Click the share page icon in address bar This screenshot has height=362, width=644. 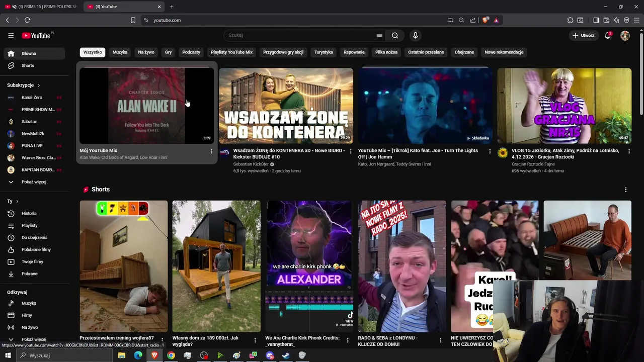click(473, 20)
